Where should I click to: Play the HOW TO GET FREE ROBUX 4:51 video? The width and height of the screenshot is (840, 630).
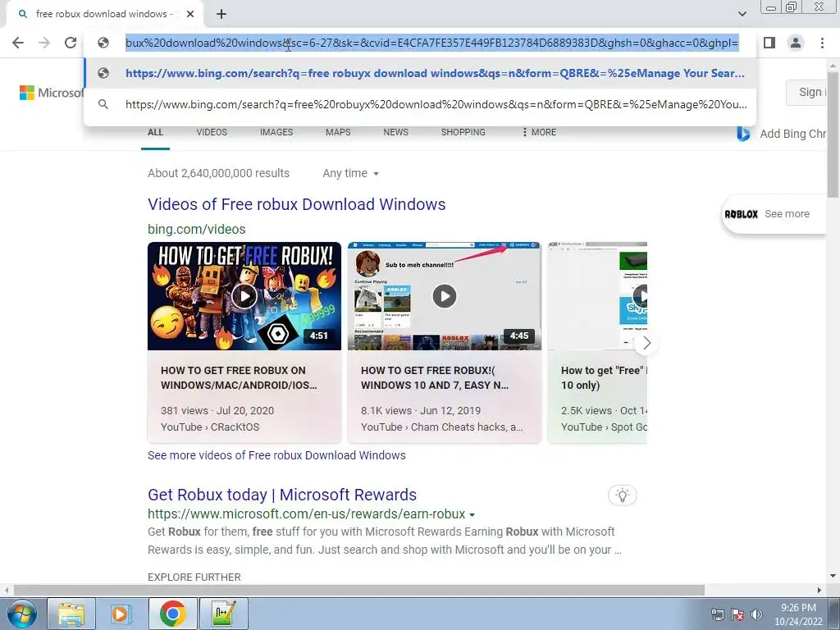244,296
